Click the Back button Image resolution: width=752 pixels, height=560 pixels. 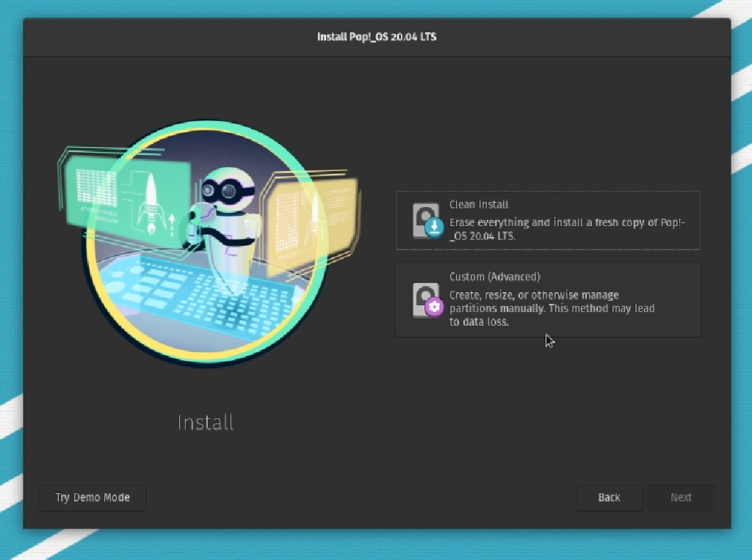click(609, 498)
